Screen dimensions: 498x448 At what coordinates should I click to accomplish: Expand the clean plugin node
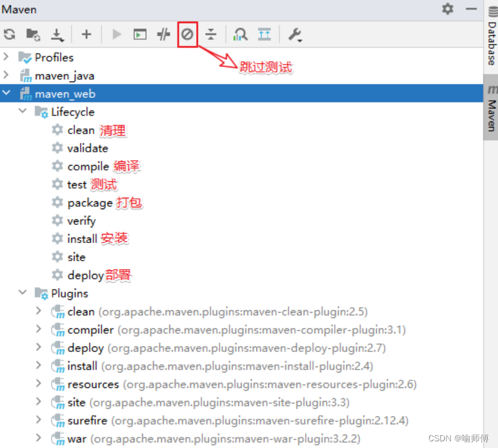click(x=39, y=311)
